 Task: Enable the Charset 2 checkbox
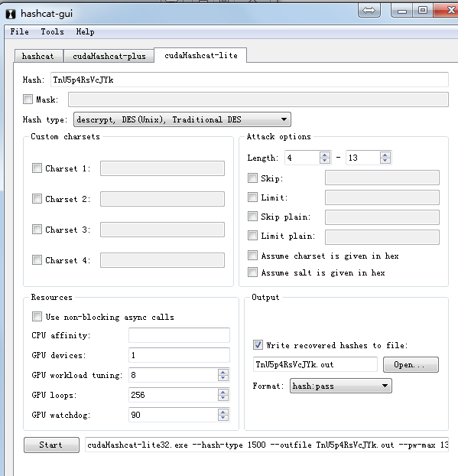(37, 199)
